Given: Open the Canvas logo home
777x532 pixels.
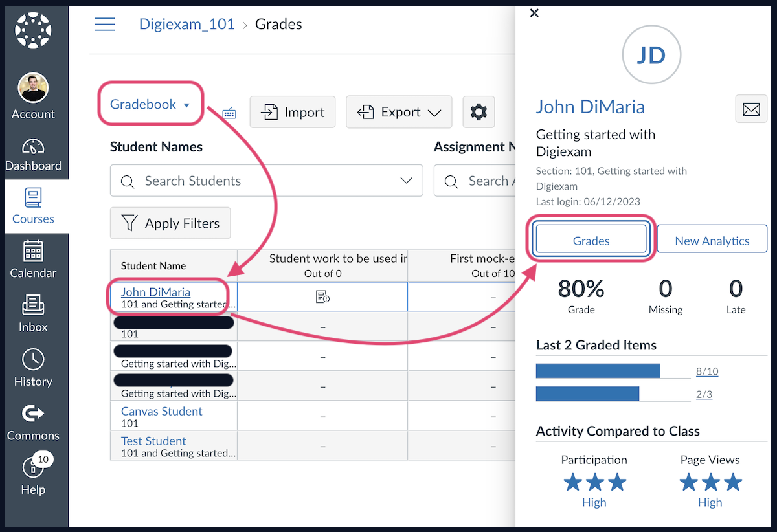Looking at the screenshot, I should click(x=33, y=30).
